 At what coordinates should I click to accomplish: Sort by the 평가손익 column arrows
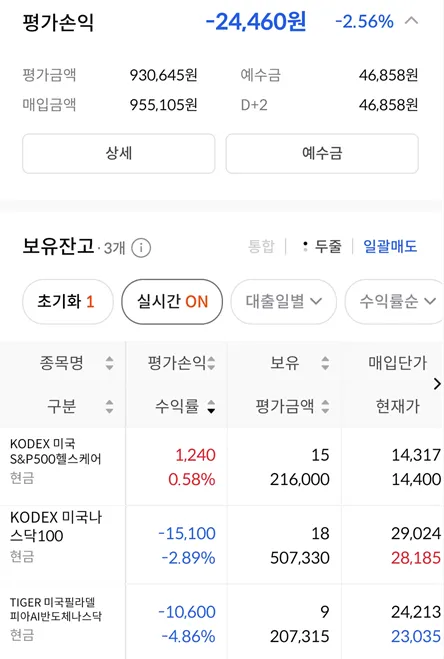pos(211,363)
